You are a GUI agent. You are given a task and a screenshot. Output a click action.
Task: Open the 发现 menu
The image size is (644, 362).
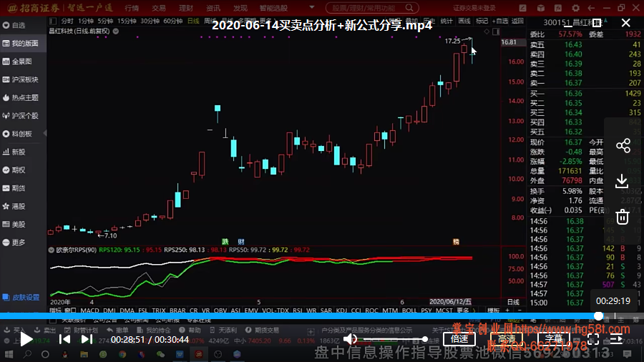[x=240, y=8]
